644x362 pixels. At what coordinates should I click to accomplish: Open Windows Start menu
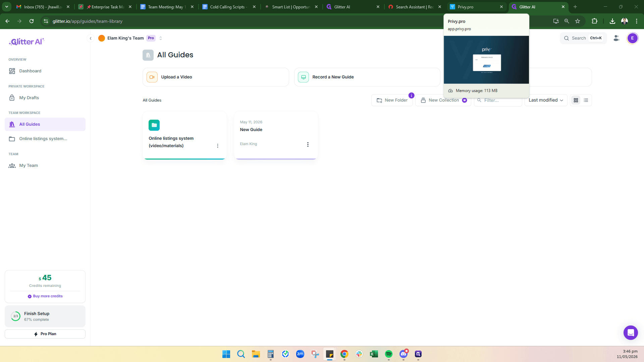(x=226, y=354)
